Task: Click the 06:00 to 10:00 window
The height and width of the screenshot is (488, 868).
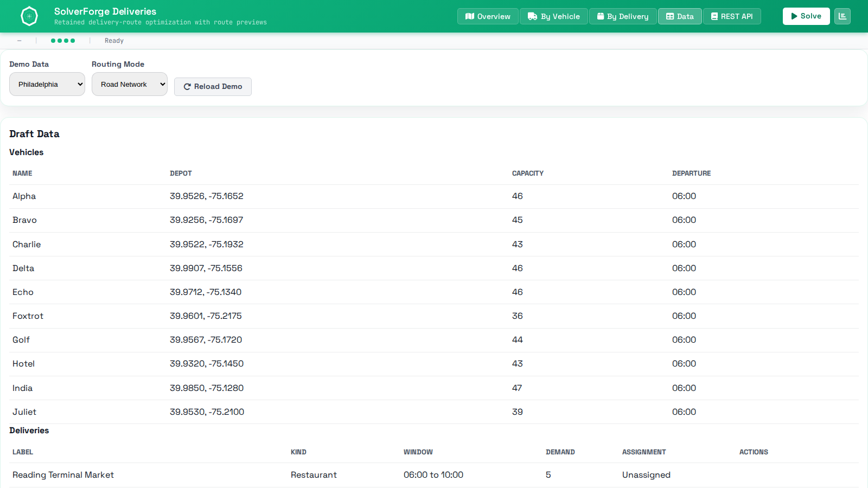Action: [433, 475]
